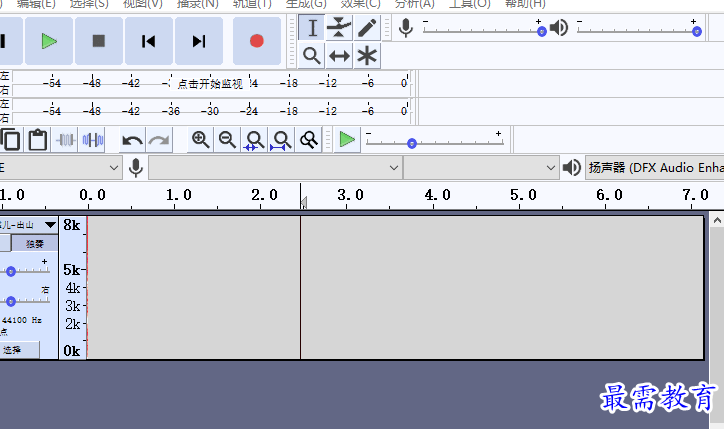Viewport: 724px width, 429px height.
Task: Click the Silence audio icon
Action: (92, 140)
